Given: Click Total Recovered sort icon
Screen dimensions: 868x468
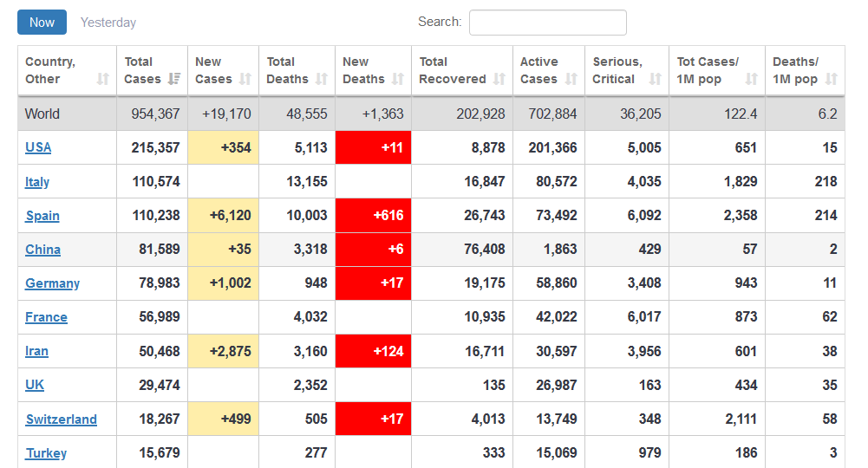Looking at the screenshot, I should tap(499, 79).
